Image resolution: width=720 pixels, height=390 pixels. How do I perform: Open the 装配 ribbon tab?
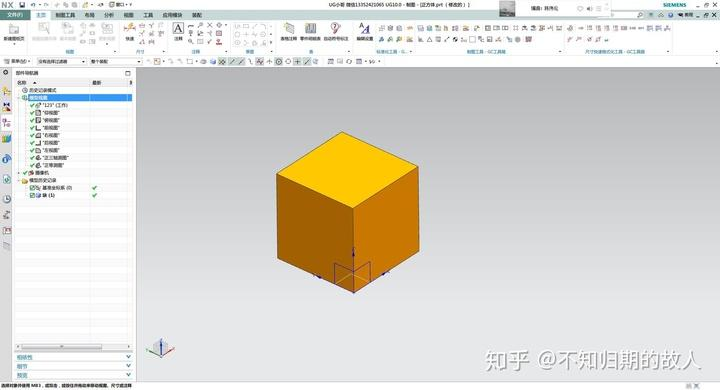(x=197, y=15)
